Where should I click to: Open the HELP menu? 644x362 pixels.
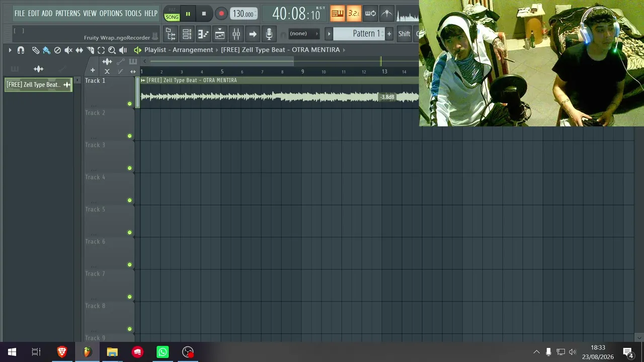coord(151,14)
